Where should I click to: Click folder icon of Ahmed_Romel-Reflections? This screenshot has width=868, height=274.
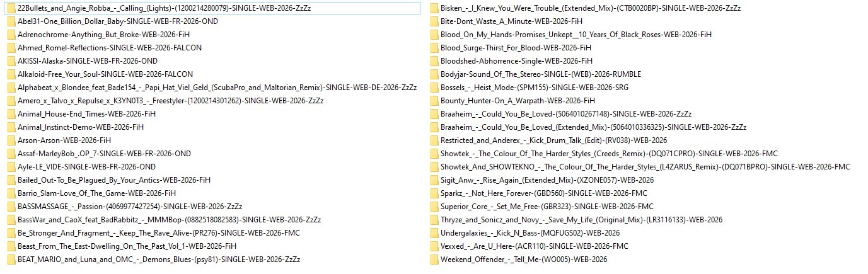(11, 48)
